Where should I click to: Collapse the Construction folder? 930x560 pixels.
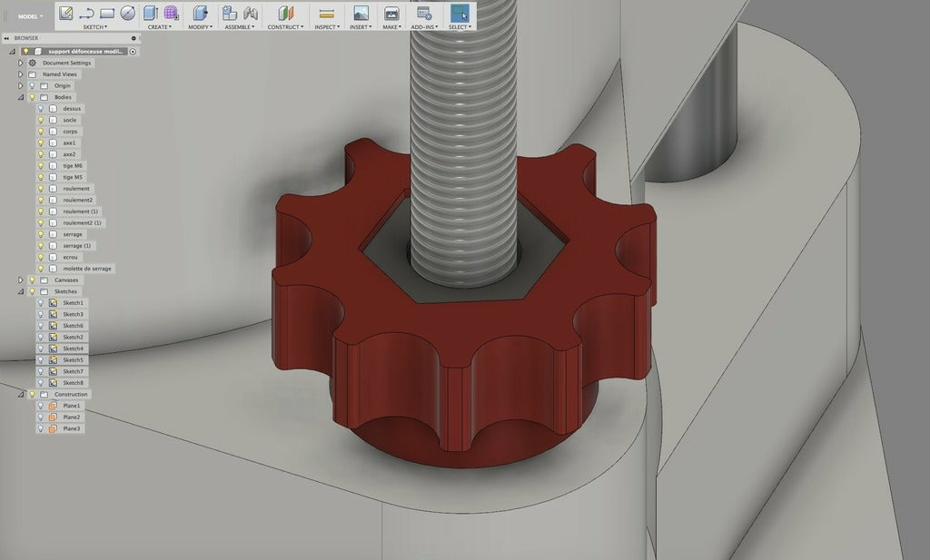pos(21,394)
